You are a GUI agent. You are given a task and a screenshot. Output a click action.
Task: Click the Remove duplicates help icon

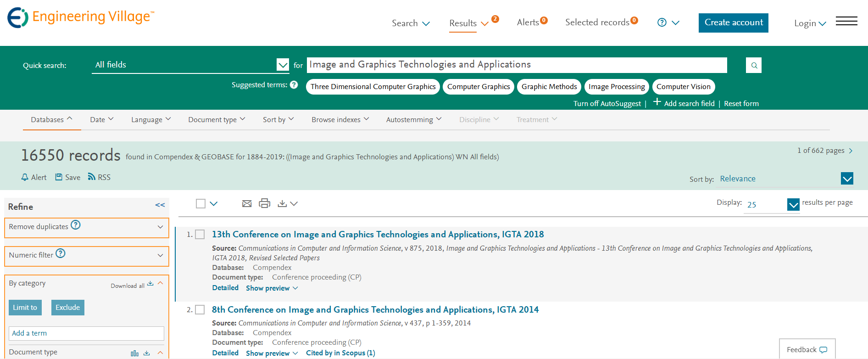pos(76,225)
